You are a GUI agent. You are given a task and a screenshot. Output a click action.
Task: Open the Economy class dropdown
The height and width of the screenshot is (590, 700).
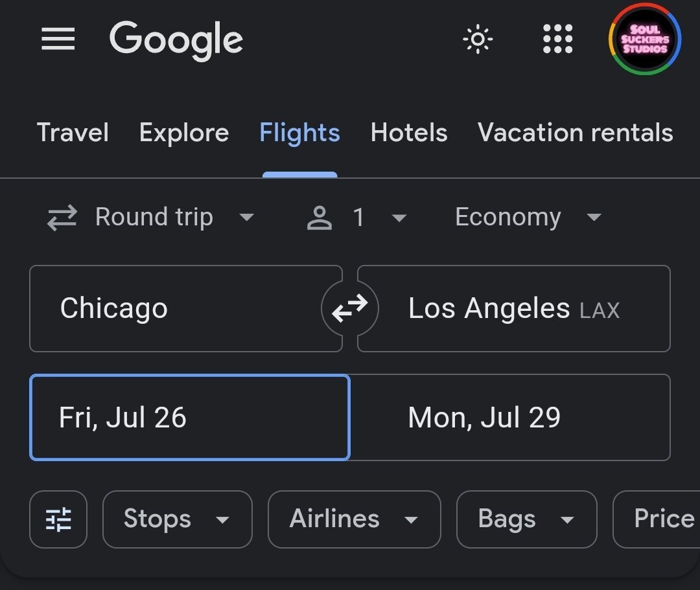click(x=528, y=218)
